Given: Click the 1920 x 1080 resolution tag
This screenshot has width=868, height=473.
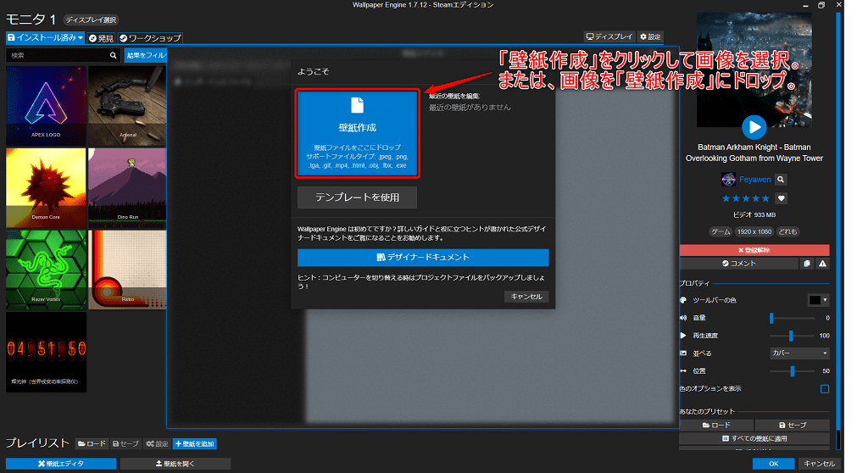Looking at the screenshot, I should point(754,231).
